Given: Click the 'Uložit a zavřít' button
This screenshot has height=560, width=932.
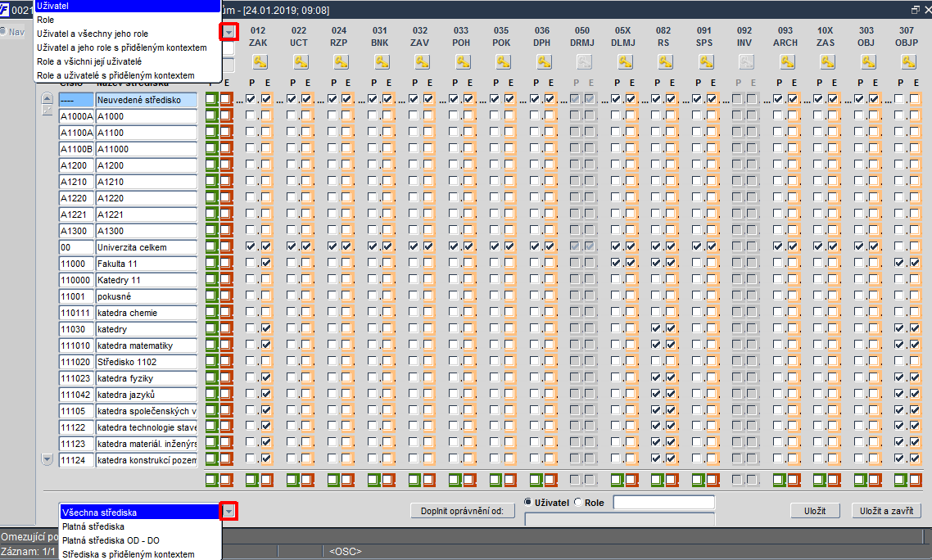Looking at the screenshot, I should (x=886, y=511).
